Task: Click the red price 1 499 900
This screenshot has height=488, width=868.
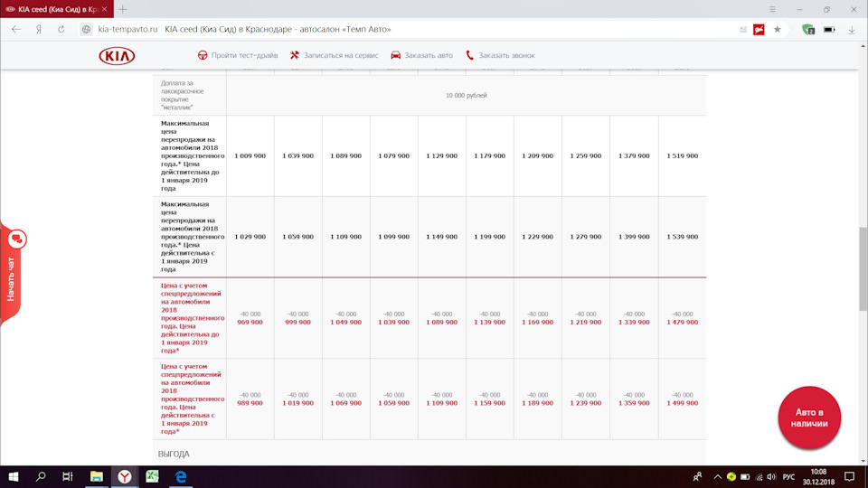Action: [683, 403]
